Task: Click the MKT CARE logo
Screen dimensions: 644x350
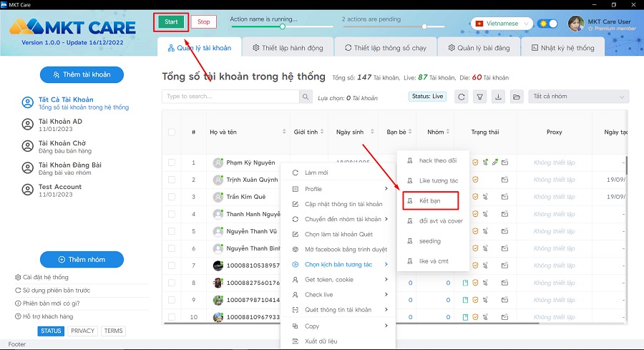Action: coord(73,27)
